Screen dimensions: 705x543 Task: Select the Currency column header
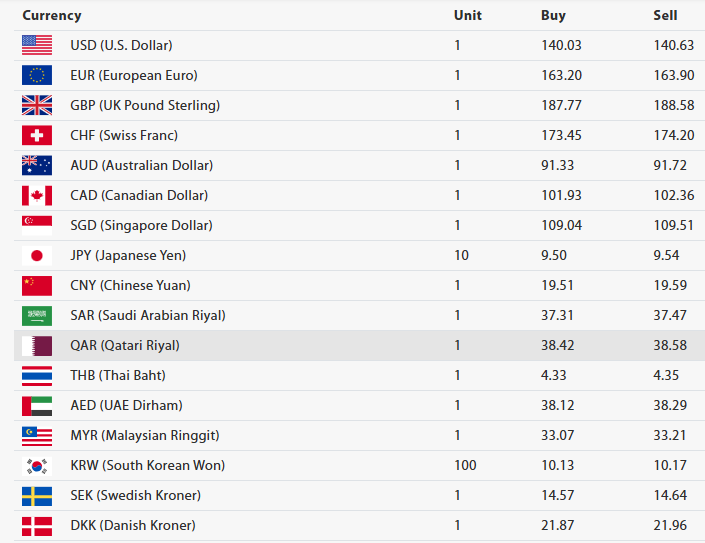[52, 15]
